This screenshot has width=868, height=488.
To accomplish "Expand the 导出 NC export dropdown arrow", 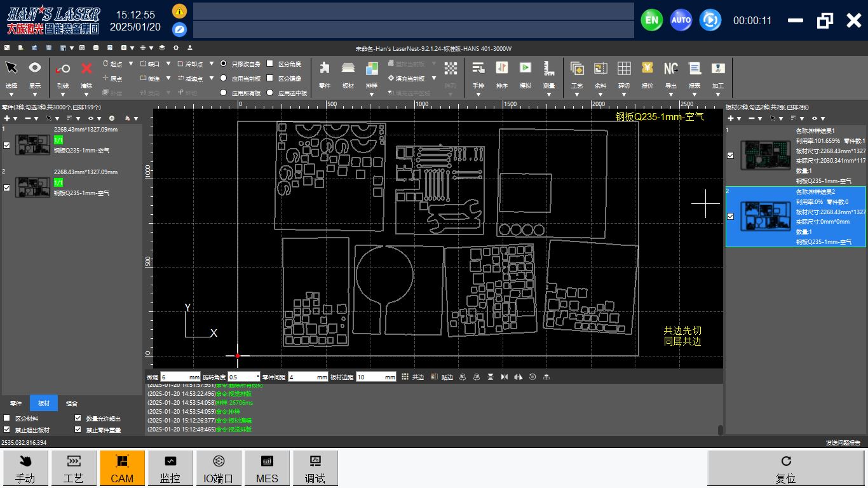I will 671,95.
